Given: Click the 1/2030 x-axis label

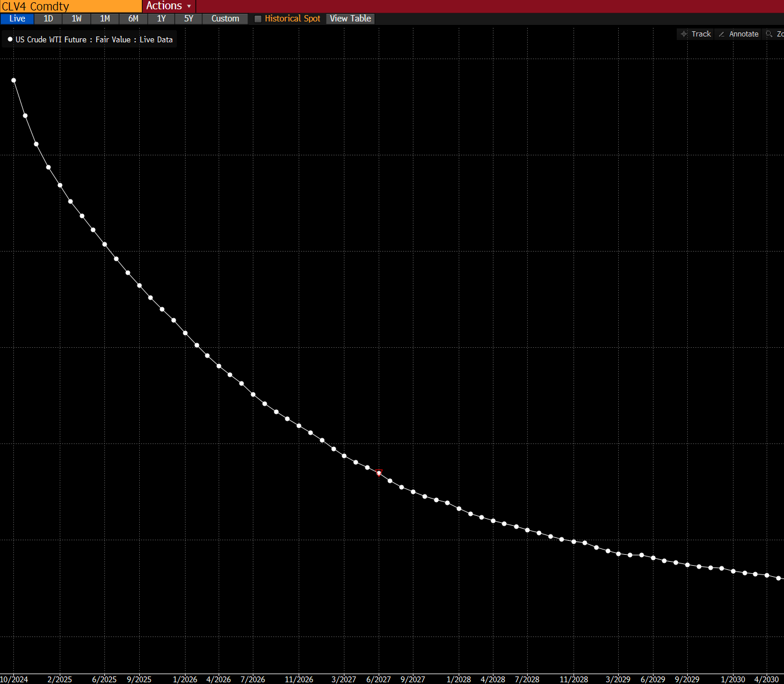Looking at the screenshot, I should coord(733,679).
